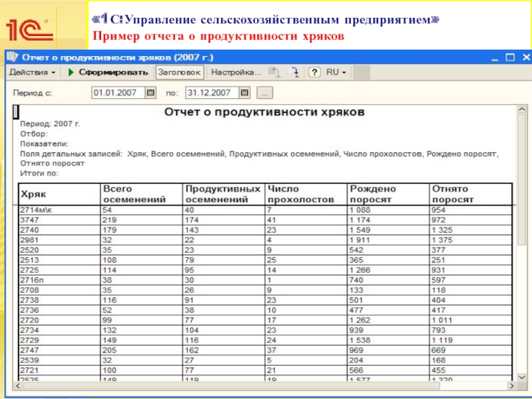The image size is (532, 399).
Task: Click the green Сформировать play icon
Action: click(70, 72)
